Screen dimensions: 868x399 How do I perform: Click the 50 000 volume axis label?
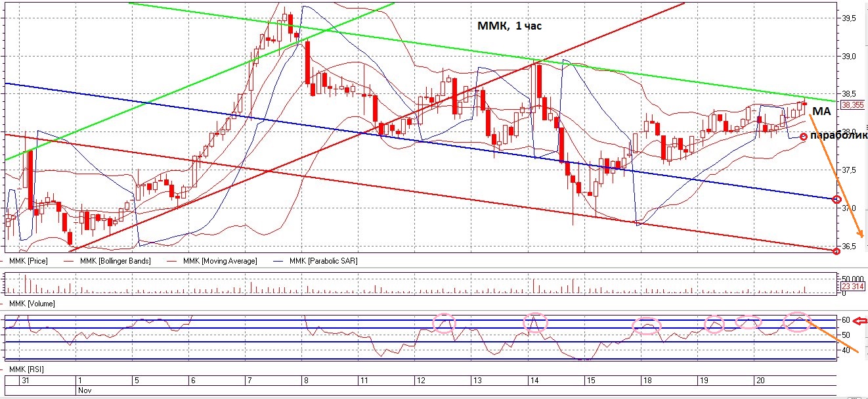pos(854,279)
